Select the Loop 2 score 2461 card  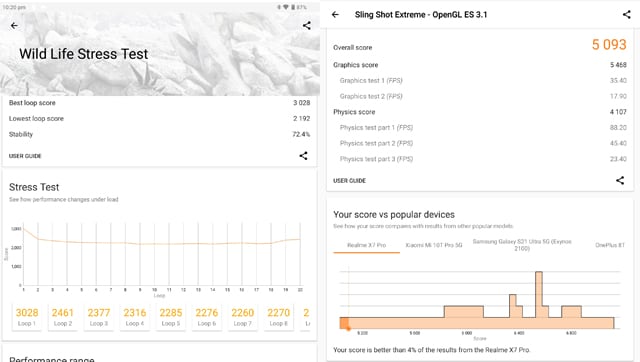pyautogui.click(x=62, y=317)
